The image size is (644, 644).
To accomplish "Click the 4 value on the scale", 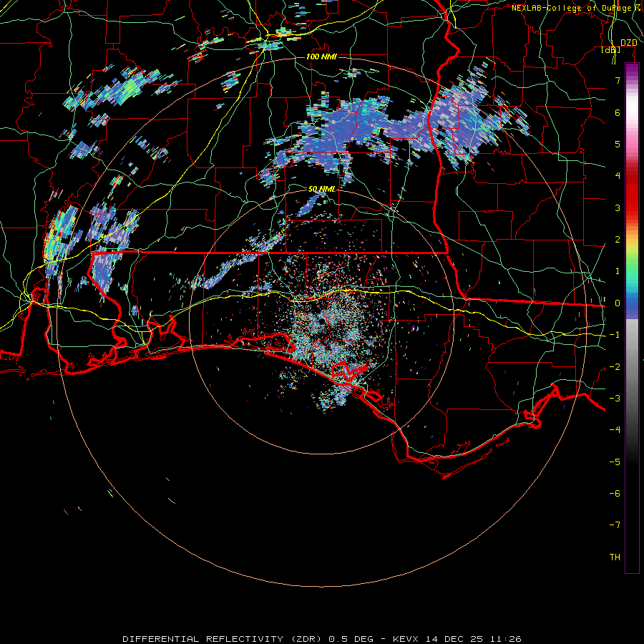I will coord(618,176).
